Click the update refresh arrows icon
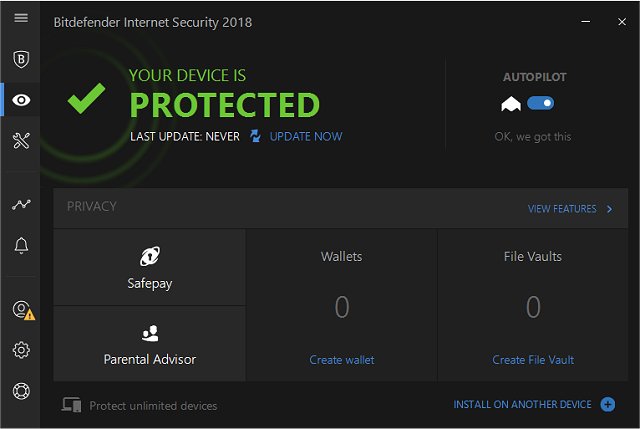The height and width of the screenshot is (429, 640). [255, 136]
